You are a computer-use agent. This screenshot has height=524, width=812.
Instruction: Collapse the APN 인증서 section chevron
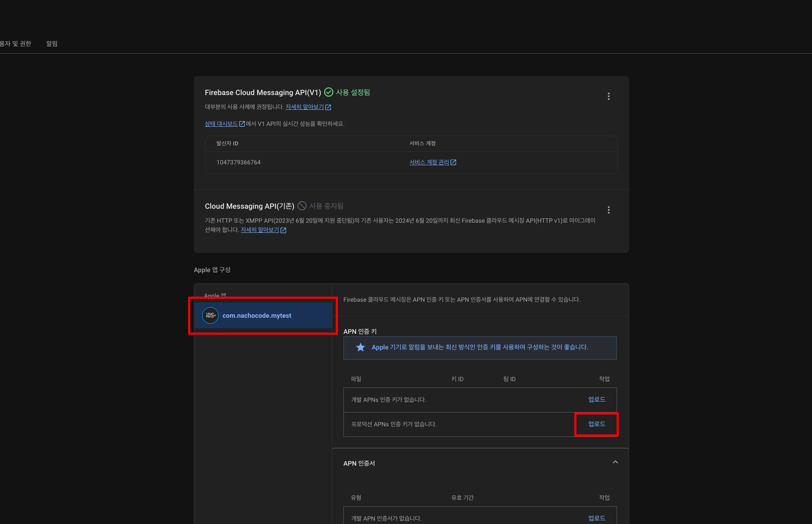click(x=615, y=462)
